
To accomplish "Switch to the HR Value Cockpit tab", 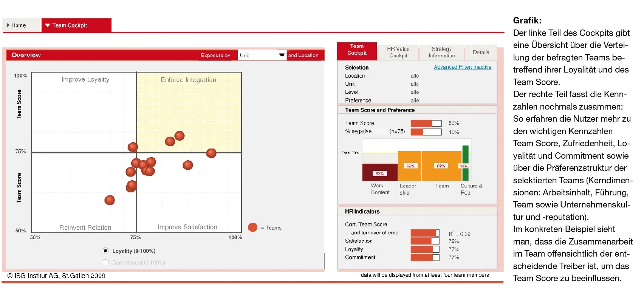I will pyautogui.click(x=398, y=52).
